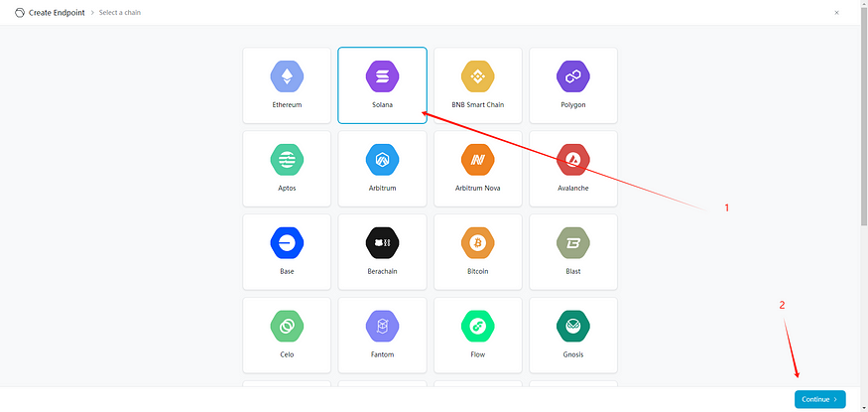The width and height of the screenshot is (868, 412).
Task: Click the 'Flow' label text
Action: 478,354
